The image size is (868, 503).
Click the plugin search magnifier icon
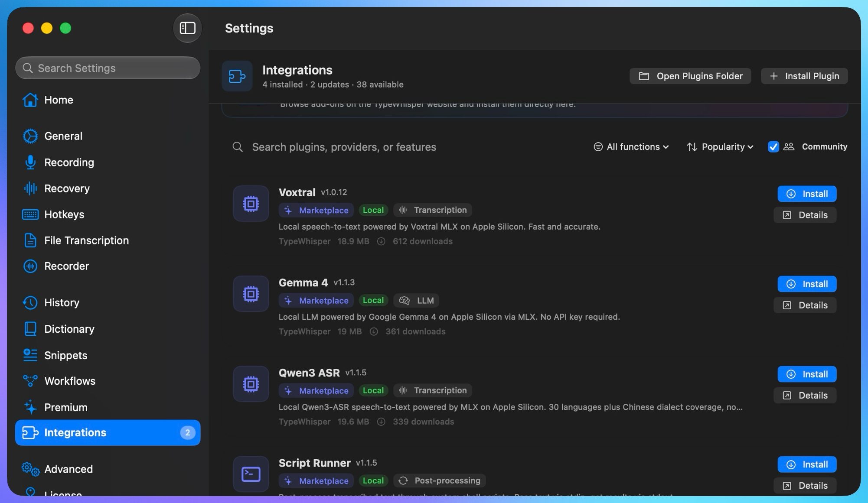238,147
